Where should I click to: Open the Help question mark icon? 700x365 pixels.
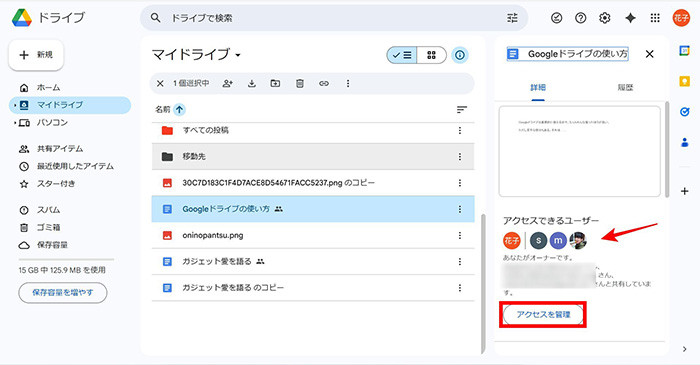580,18
